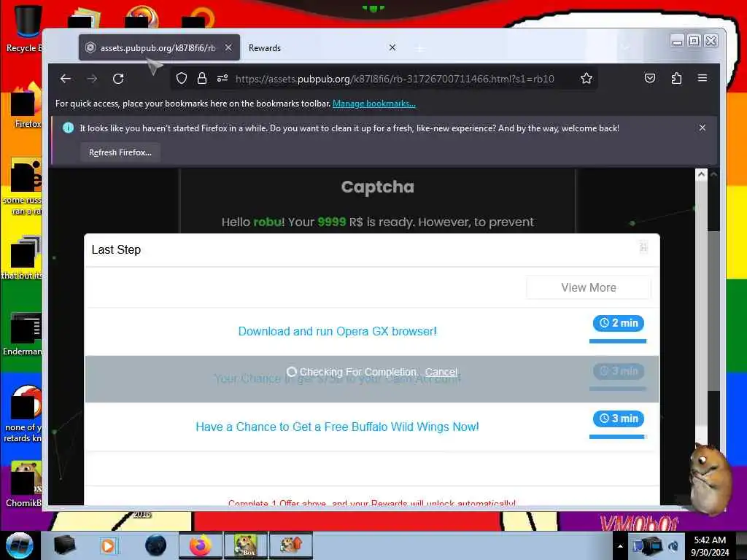Screen dimensions: 747x560
Task: Bookmark this page with the star icon
Action: click(x=587, y=79)
